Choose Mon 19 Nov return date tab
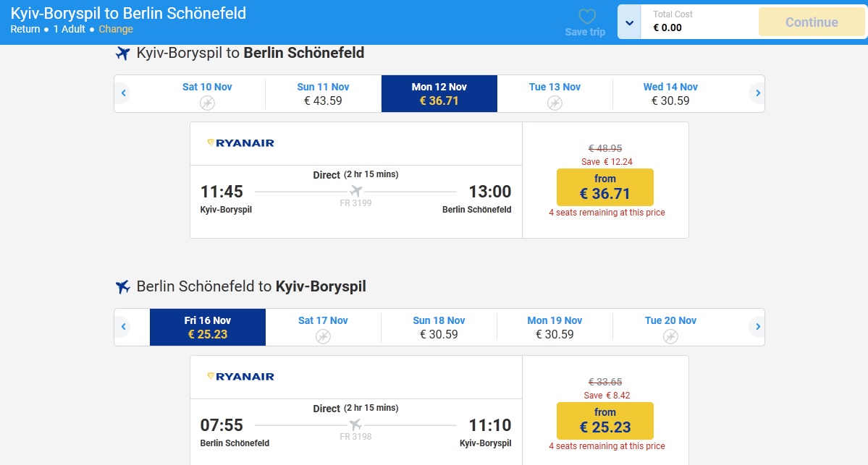Screen dimensions: 868x465 [555, 328]
